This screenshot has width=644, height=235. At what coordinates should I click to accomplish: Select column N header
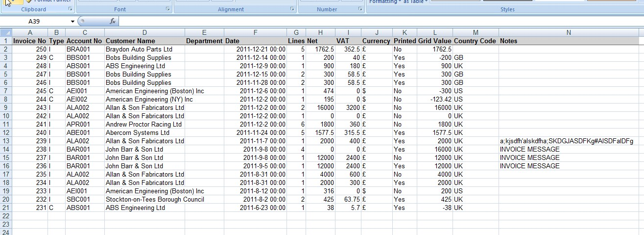(568, 32)
